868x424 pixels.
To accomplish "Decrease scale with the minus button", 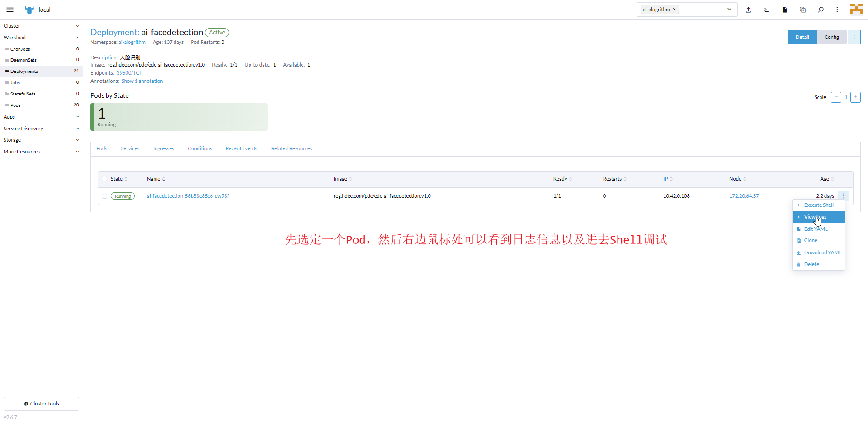I will pos(836,97).
